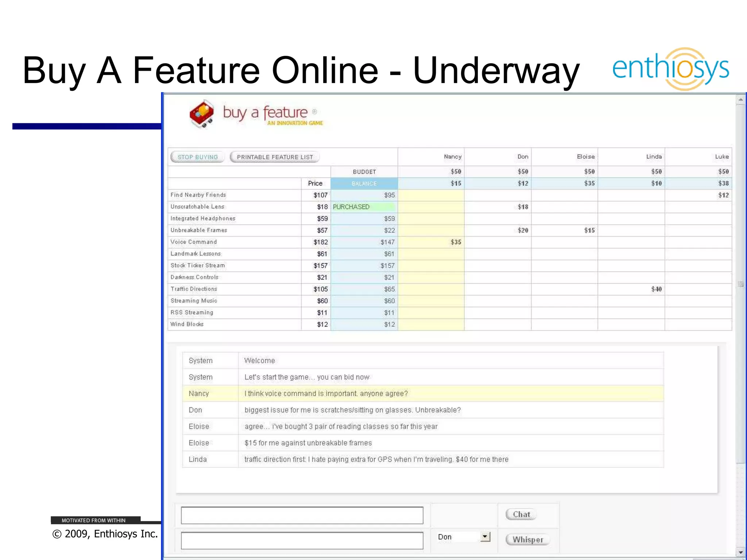
Task: Click Nancy's yellow cell for Streaming Music
Action: tap(431, 301)
